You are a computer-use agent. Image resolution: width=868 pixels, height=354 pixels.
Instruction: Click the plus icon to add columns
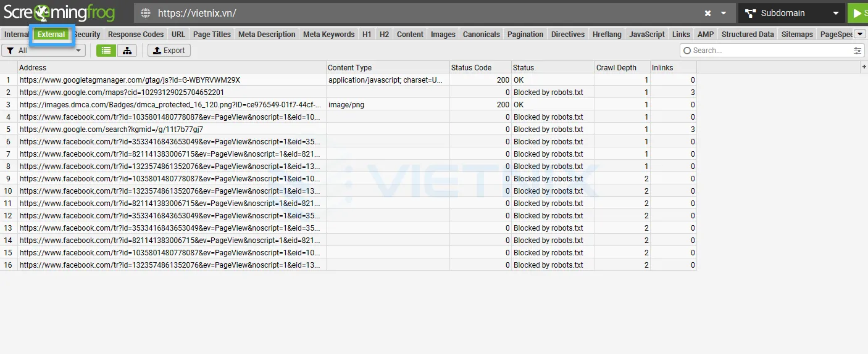863,67
